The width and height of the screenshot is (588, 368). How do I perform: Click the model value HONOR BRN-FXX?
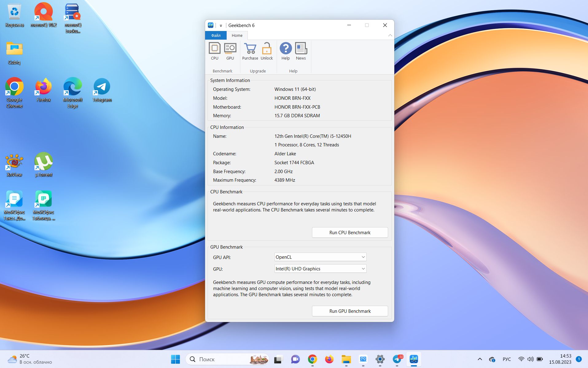[292, 98]
